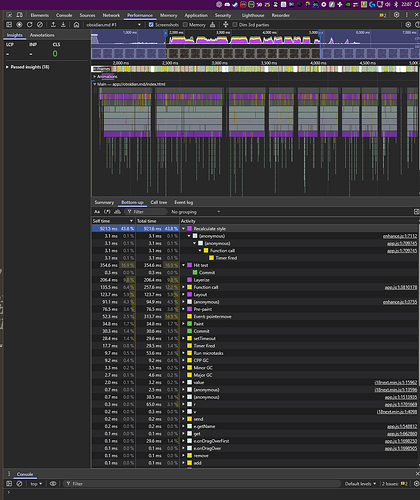Open the console drawer three-dot menu
The width and height of the screenshot is (420, 500).
9,474
